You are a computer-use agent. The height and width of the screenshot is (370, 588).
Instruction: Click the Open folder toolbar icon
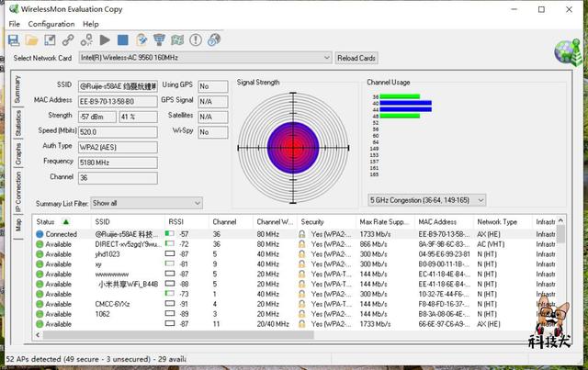(x=31, y=40)
